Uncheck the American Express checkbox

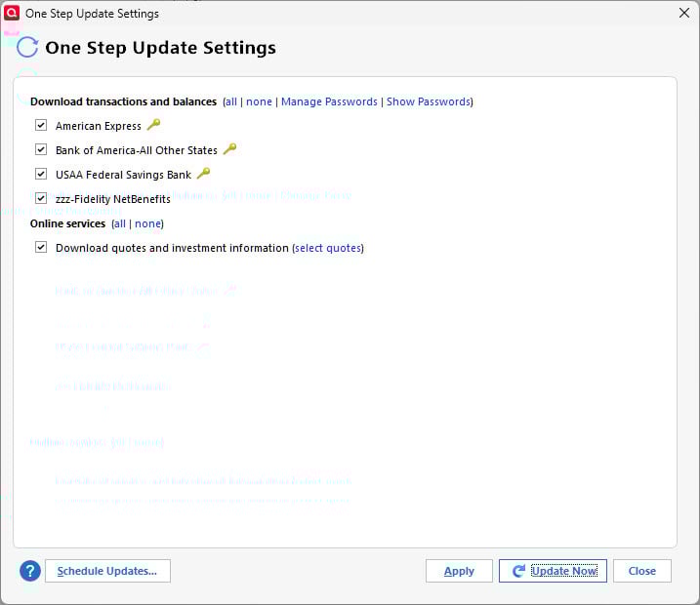41,125
